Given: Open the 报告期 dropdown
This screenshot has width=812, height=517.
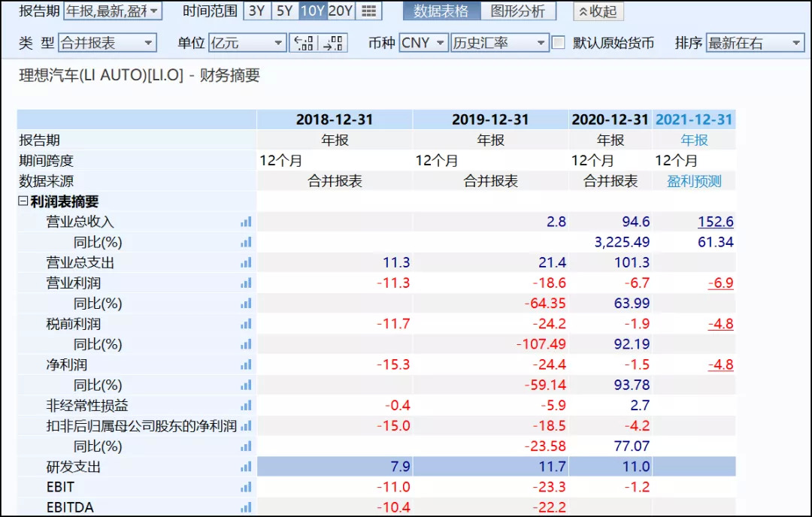Looking at the screenshot, I should click(113, 11).
